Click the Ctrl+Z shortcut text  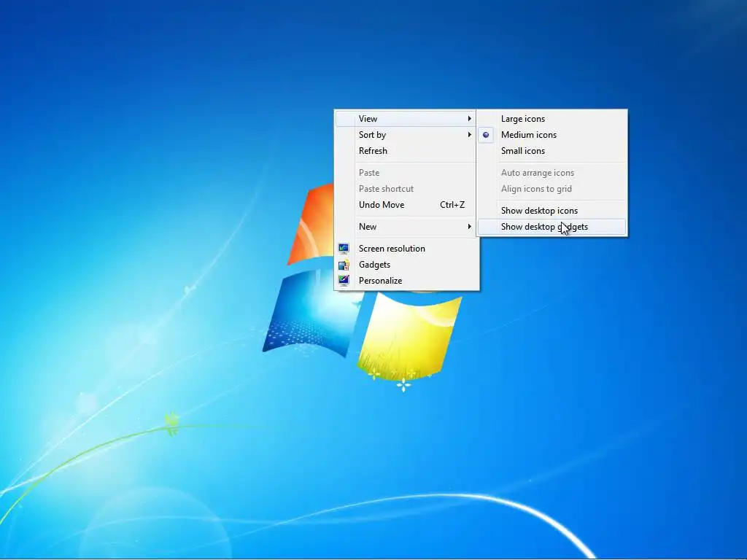point(452,205)
